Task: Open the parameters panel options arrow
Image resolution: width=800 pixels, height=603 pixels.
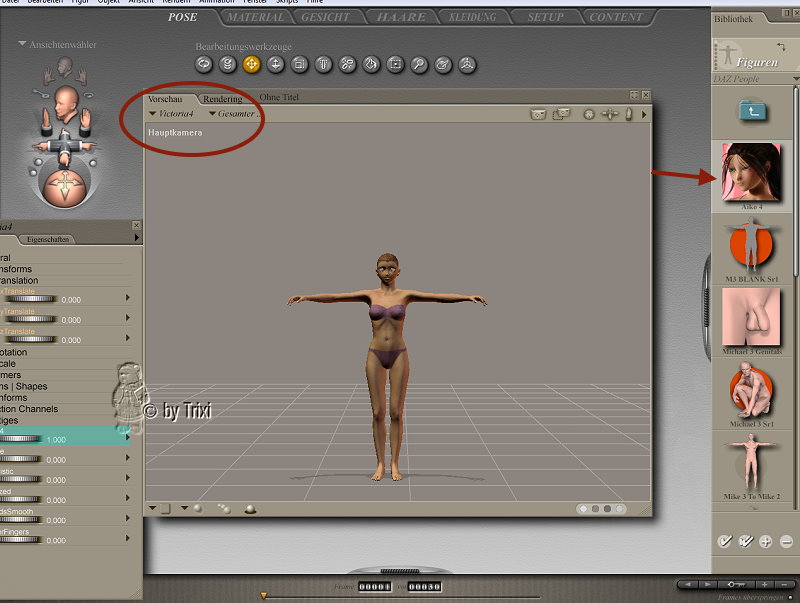Action: click(x=136, y=238)
